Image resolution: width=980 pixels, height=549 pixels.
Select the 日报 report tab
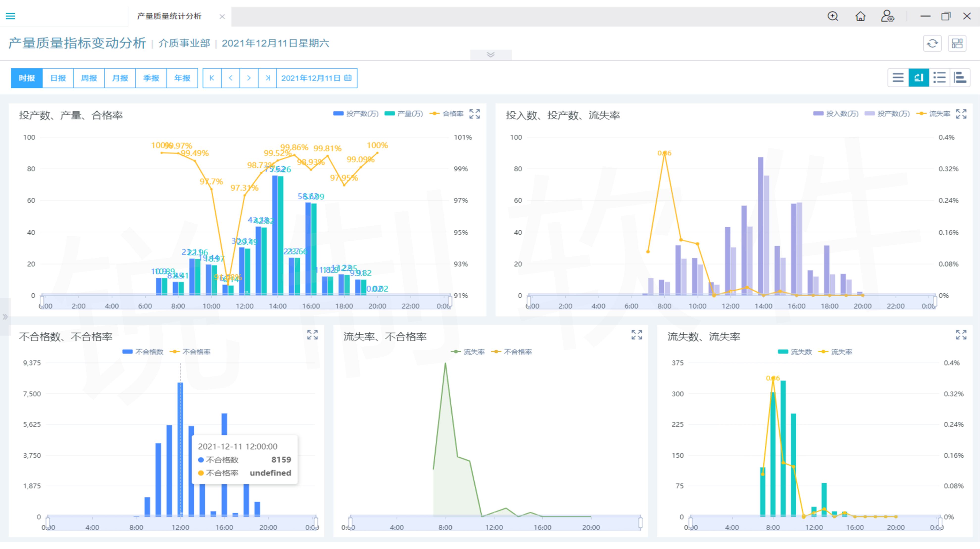(x=58, y=78)
